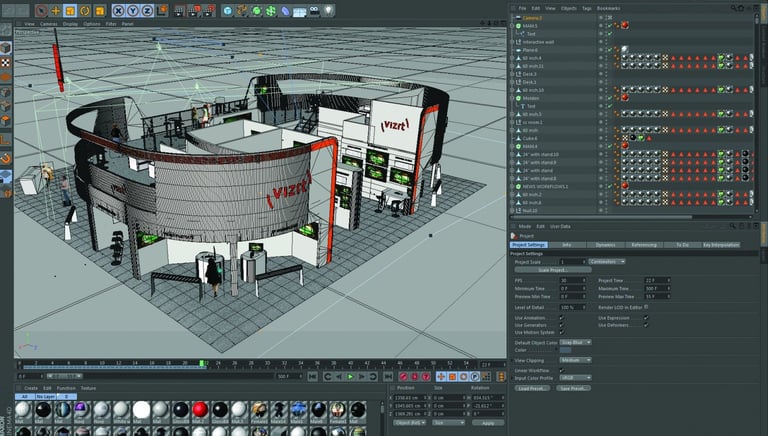Open Default Object Color dropdown

[576, 342]
